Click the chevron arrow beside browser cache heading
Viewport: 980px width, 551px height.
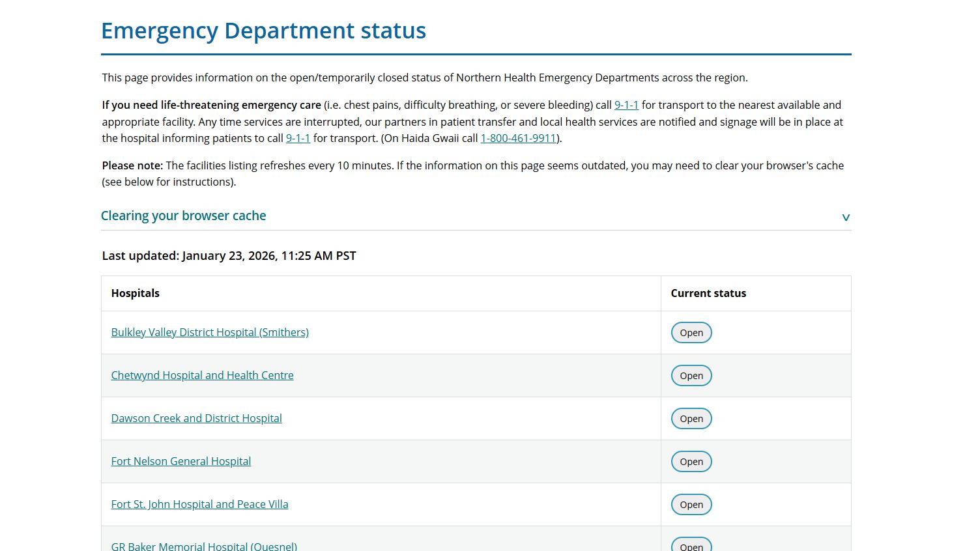tap(846, 217)
